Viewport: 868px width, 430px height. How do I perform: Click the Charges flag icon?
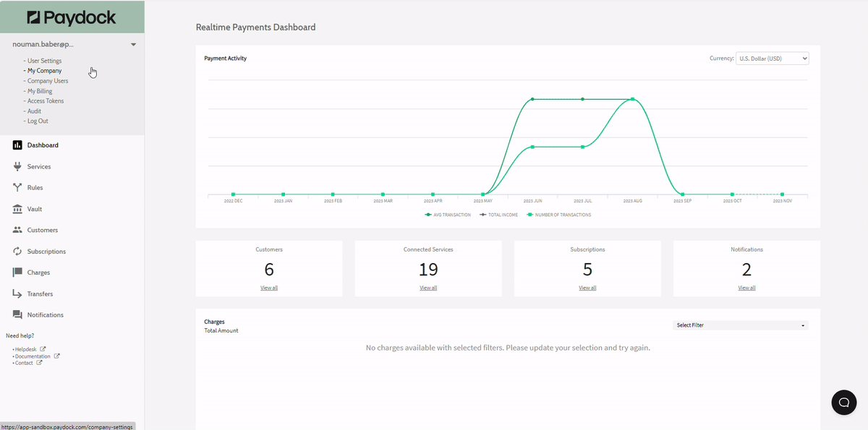pyautogui.click(x=17, y=272)
